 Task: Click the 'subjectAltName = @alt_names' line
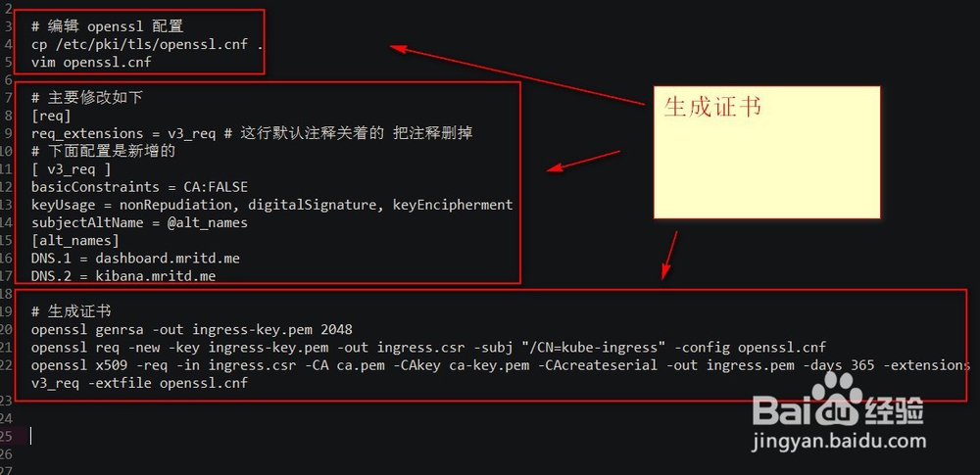(139, 222)
